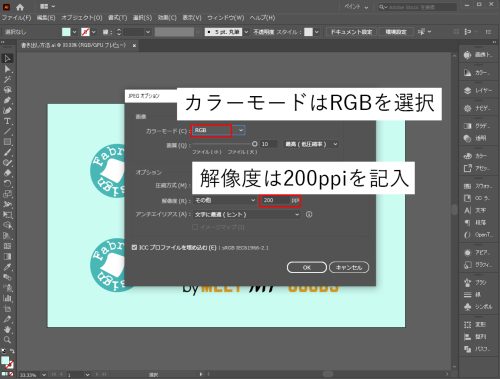Go to the Home screen icon
Viewport: 500px width, 379px height.
[20, 7]
